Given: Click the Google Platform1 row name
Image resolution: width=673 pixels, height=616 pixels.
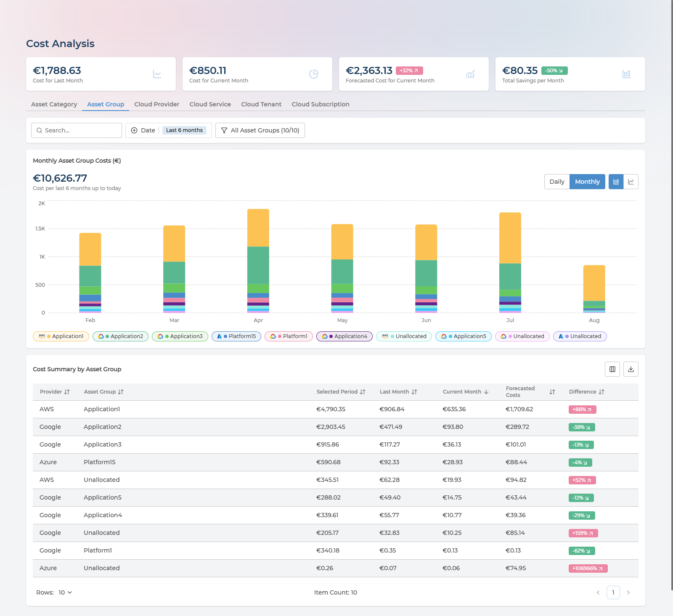Looking at the screenshot, I should [98, 550].
